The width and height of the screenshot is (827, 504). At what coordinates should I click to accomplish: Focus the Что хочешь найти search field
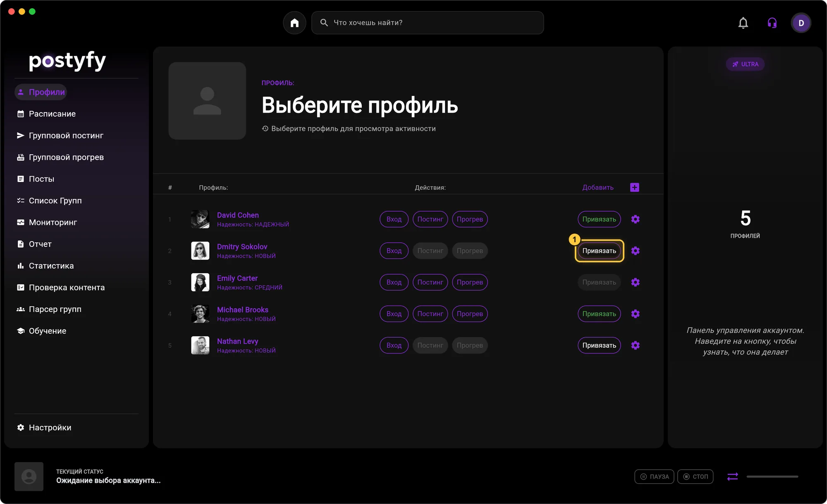point(428,23)
